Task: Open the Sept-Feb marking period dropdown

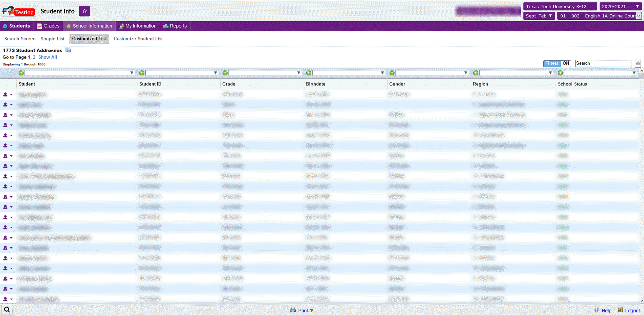Action: 539,16
